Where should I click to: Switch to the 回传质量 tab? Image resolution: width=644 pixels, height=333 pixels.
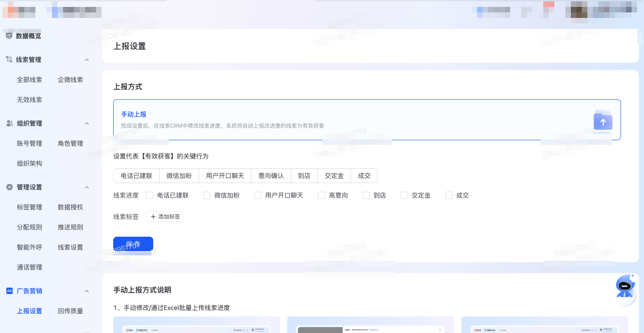click(70, 310)
